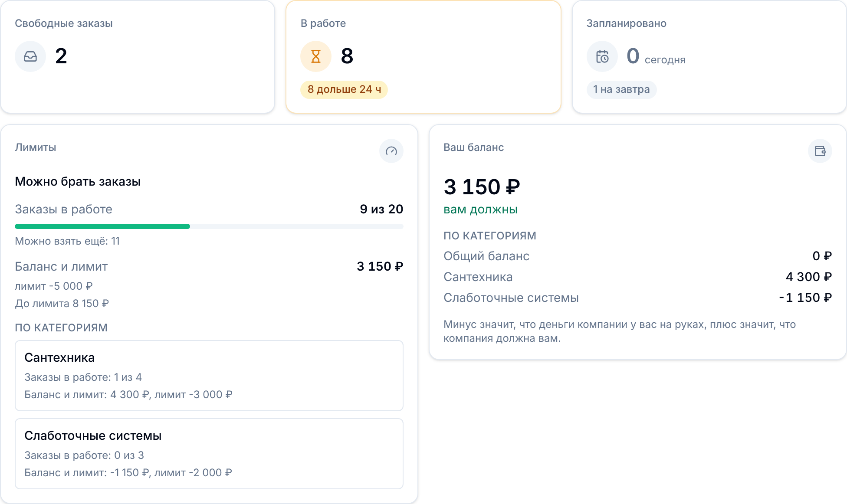Viewport: 847px width, 504px height.
Task: Click the gauge icon in Лимиты card
Action: (391, 151)
